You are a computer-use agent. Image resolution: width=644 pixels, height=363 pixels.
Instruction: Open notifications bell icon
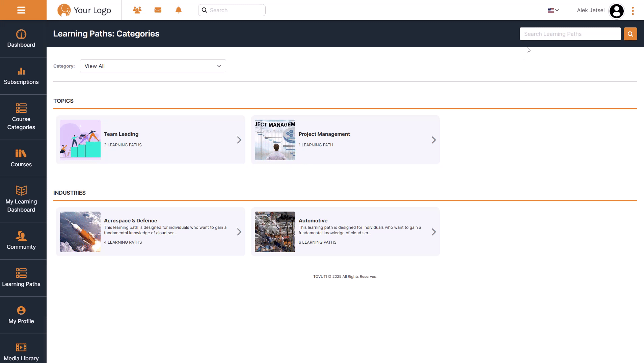(x=179, y=10)
